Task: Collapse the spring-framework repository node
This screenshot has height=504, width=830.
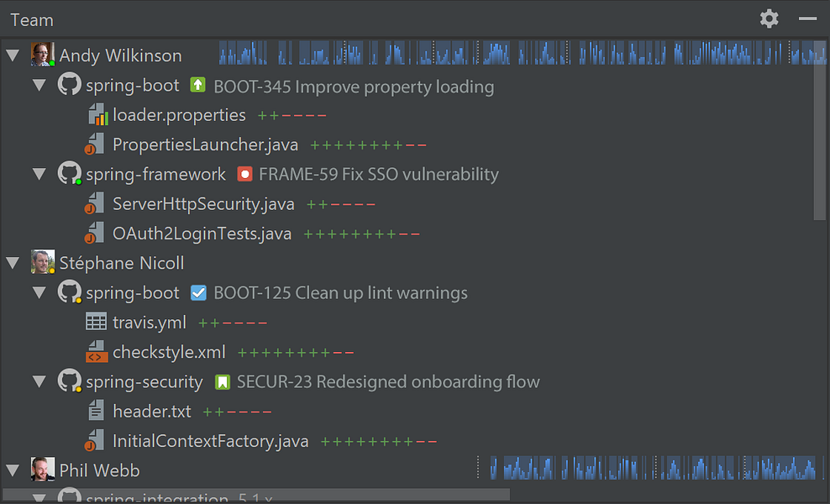Action: (x=39, y=174)
